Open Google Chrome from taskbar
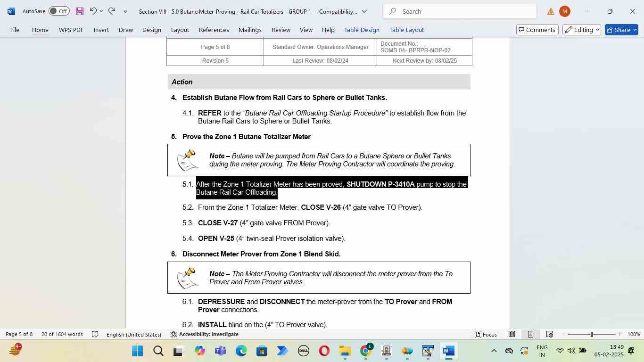The image size is (644, 362). point(366,351)
